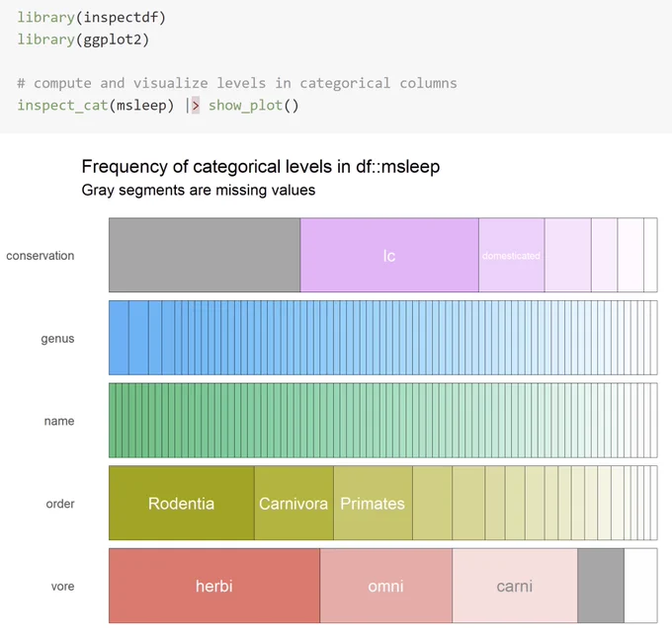Click the gray missing segment in vore bar
Image resolution: width=672 pixels, height=639 pixels.
pos(601,586)
